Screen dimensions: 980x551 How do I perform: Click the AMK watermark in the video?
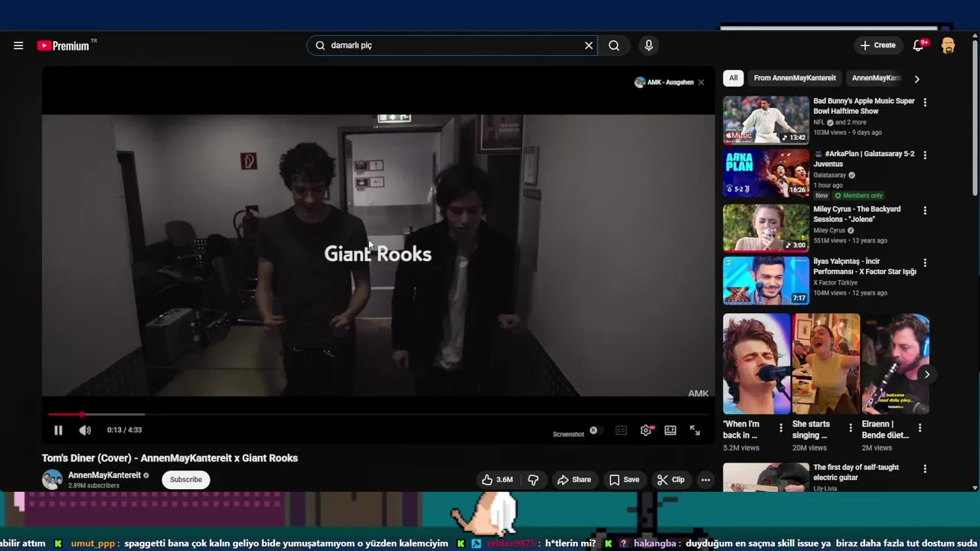pyautogui.click(x=698, y=393)
